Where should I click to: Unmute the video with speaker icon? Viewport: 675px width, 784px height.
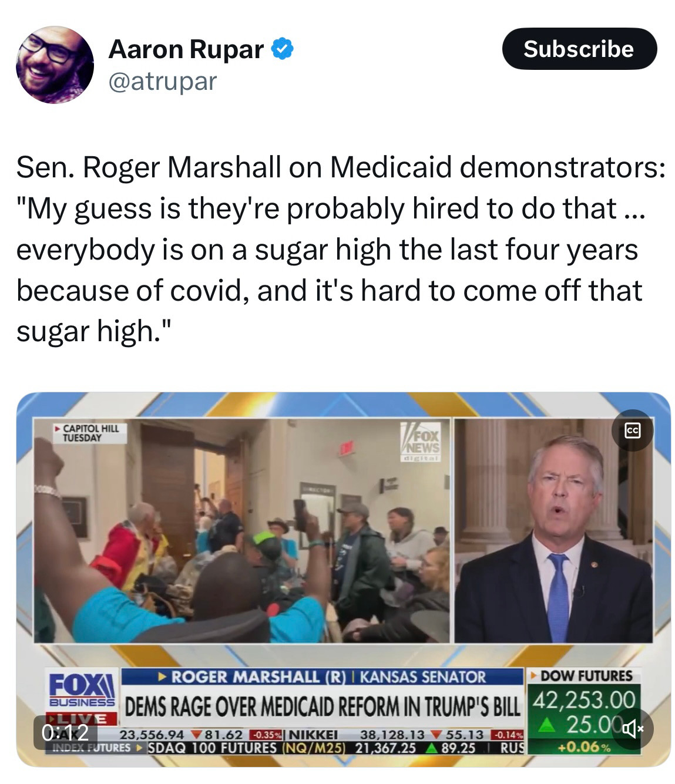[x=632, y=729]
